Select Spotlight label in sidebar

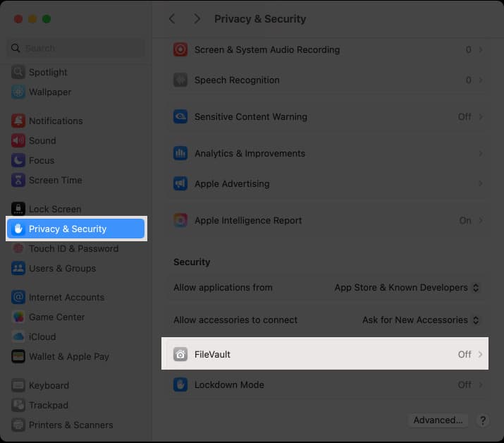(x=48, y=73)
